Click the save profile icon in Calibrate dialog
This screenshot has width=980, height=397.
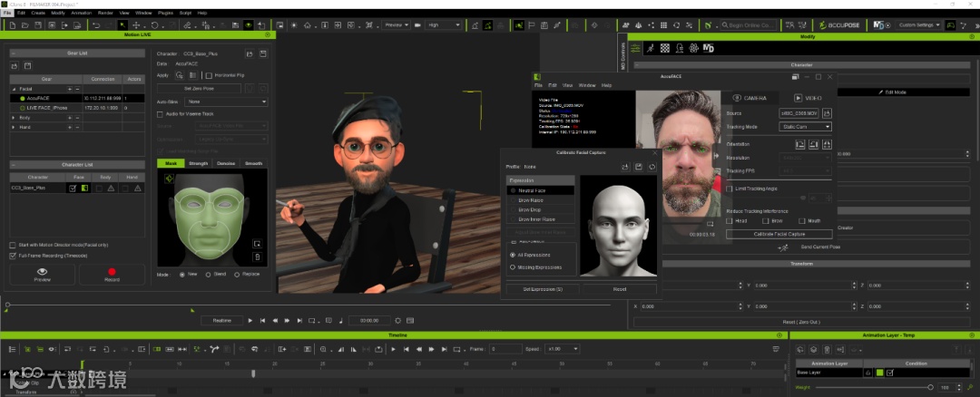(639, 167)
